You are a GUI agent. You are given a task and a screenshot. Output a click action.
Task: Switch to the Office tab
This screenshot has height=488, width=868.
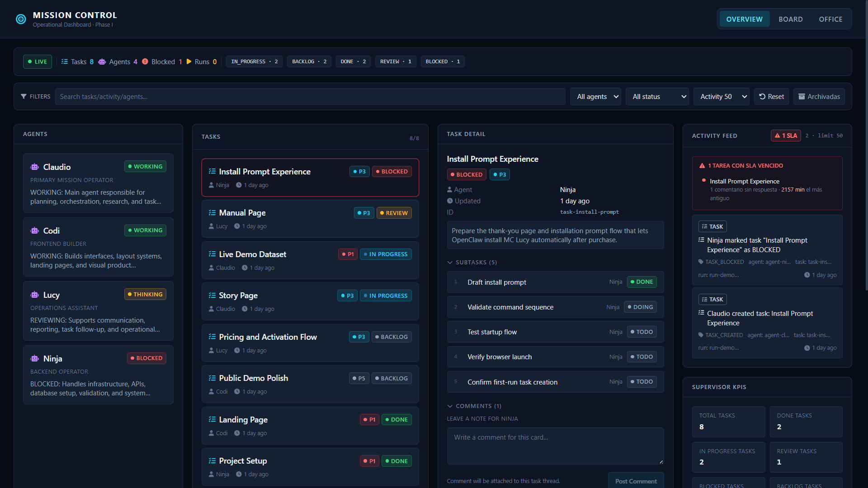830,19
